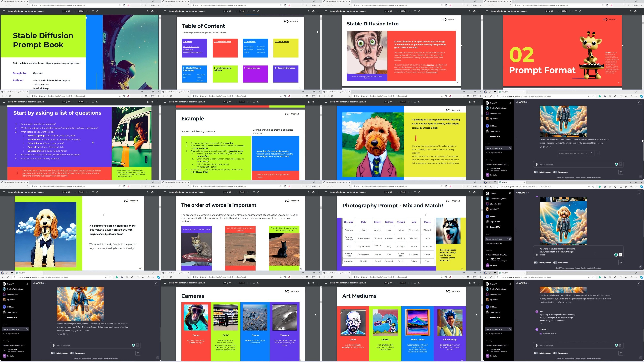
Task: Click the zoom percentage field in the Cameras PDF window
Action: tap(242, 283)
